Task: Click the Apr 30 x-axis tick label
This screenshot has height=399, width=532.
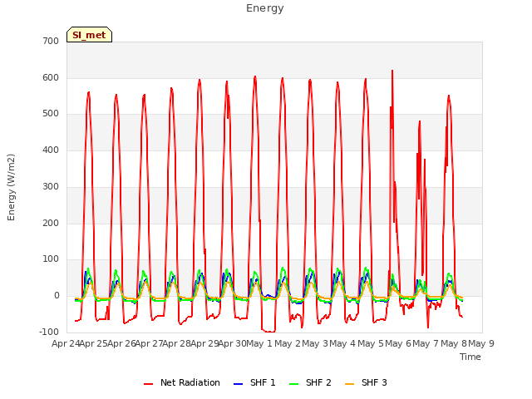Action: click(x=232, y=343)
